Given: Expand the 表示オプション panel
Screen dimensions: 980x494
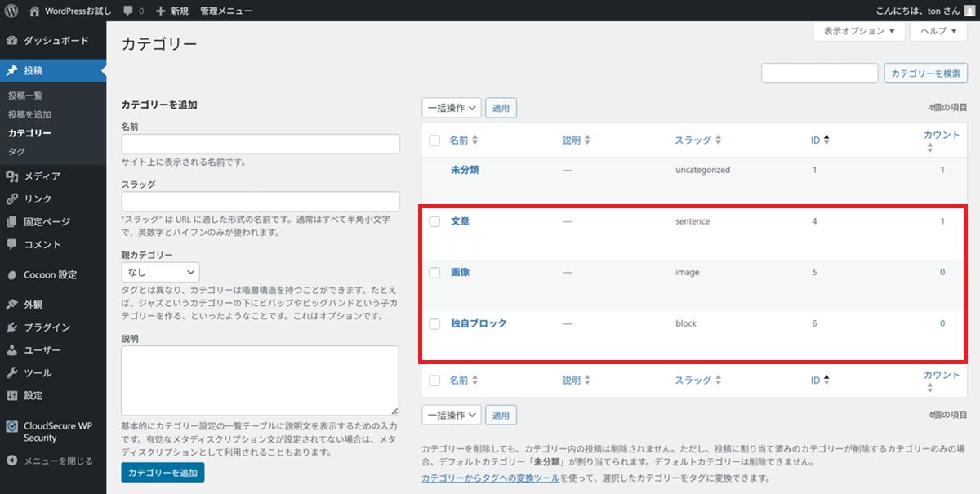Looking at the screenshot, I should click(x=858, y=31).
